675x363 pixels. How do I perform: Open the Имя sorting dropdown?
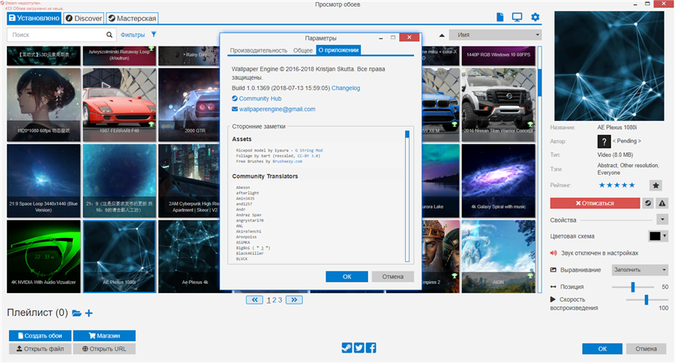pos(495,35)
